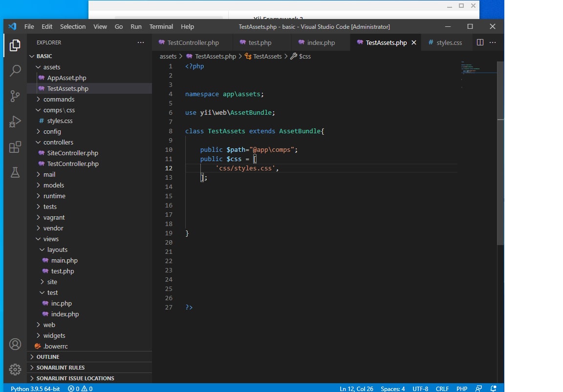Expand SONARLINT ISSUE LOCATIONS section

[89, 378]
